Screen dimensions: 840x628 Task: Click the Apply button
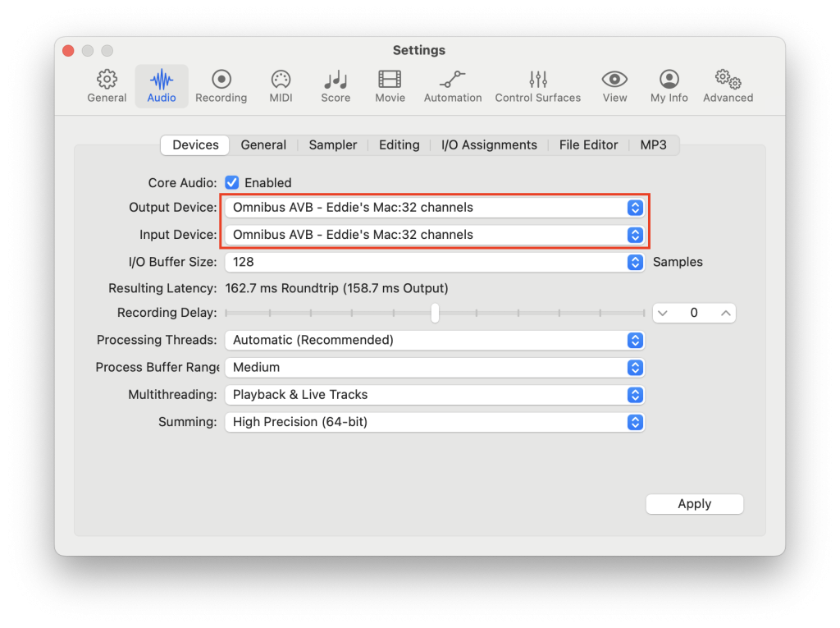pos(694,504)
